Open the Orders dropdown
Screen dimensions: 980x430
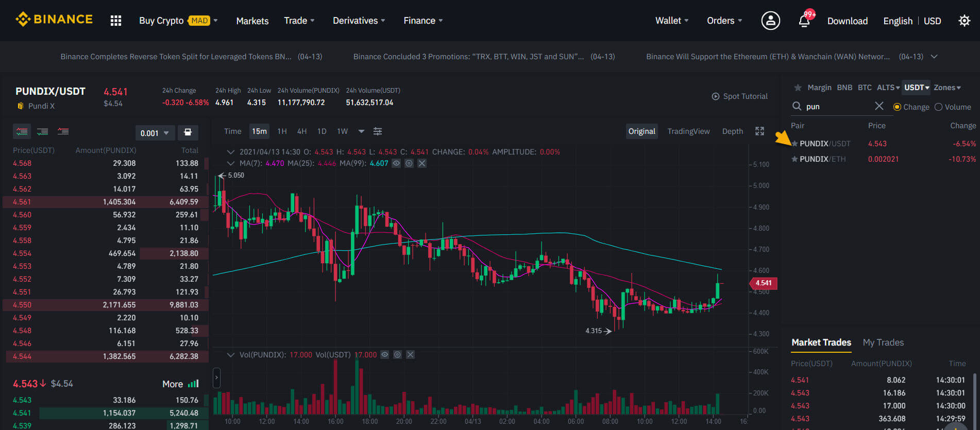coord(724,21)
